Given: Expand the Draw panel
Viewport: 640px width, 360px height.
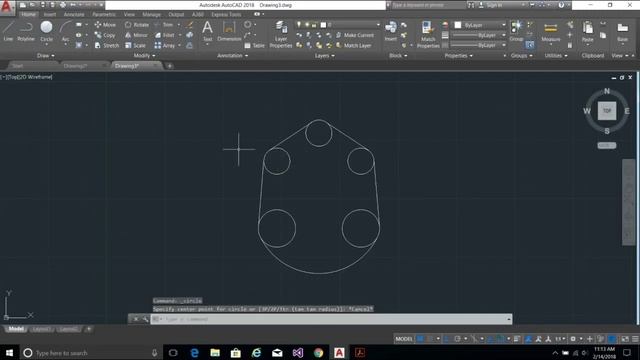Looking at the screenshot, I should [x=45, y=56].
